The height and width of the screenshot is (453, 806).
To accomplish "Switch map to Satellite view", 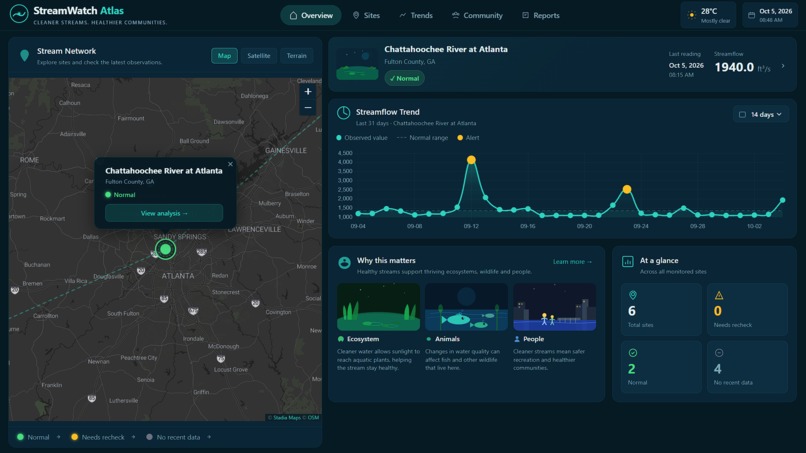I will click(x=259, y=56).
